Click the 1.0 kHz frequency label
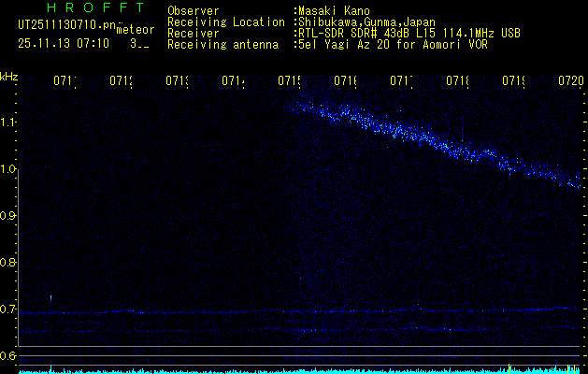The width and height of the screenshot is (588, 374). click(9, 169)
